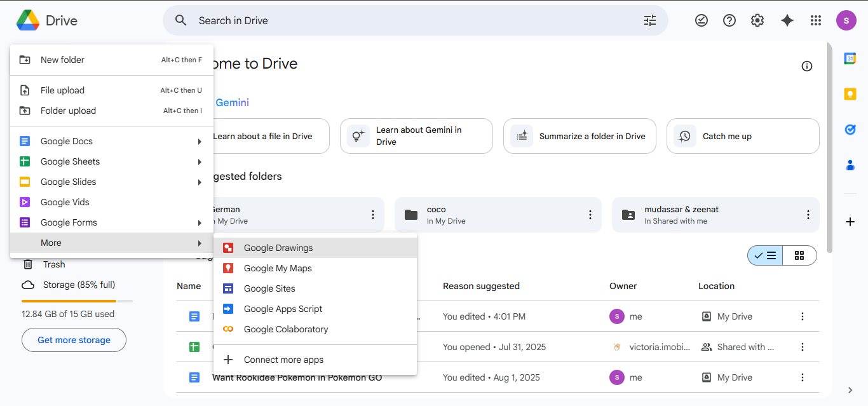Click the storage usage progress bar
Screen dimensions: 868x406
click(77, 301)
